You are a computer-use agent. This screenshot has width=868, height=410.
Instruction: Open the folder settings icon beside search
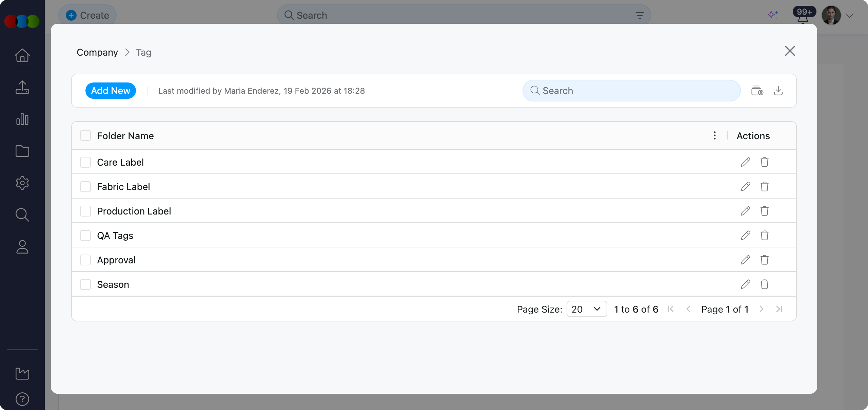(757, 91)
